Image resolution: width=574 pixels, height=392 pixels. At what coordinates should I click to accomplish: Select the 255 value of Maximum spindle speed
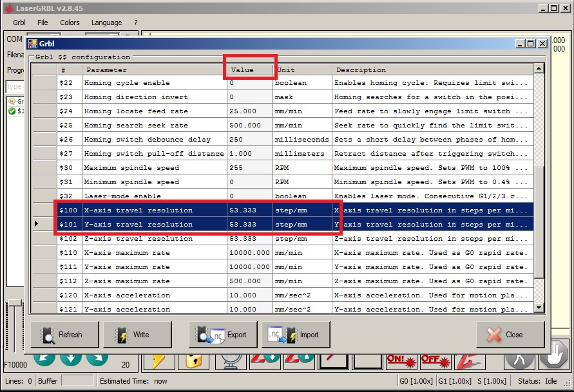point(250,167)
